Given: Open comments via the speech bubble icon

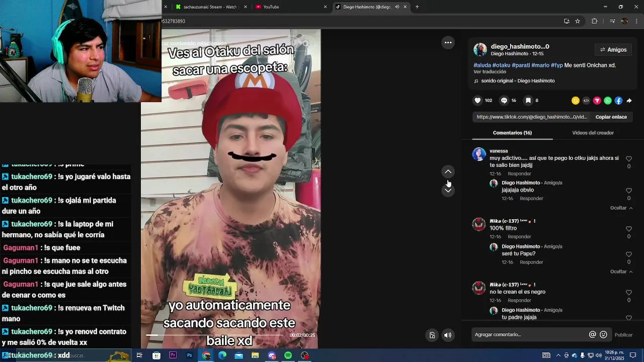Looking at the screenshot, I should click(x=504, y=101).
